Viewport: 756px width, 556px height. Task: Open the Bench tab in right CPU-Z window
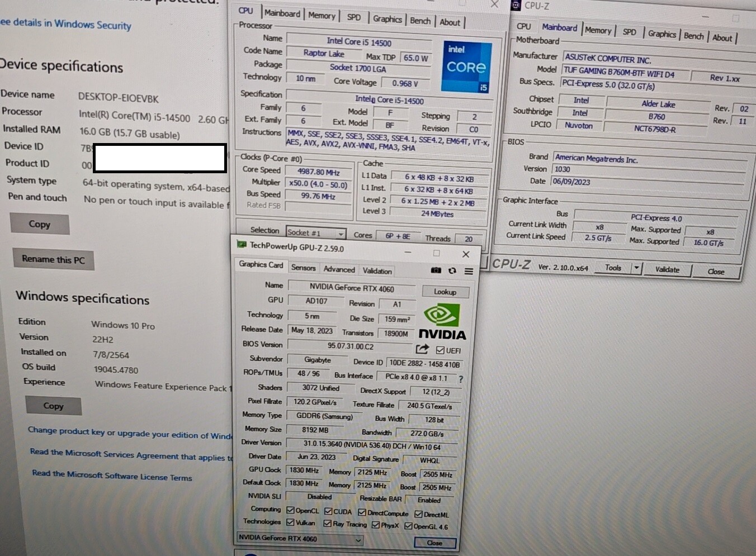(x=693, y=36)
